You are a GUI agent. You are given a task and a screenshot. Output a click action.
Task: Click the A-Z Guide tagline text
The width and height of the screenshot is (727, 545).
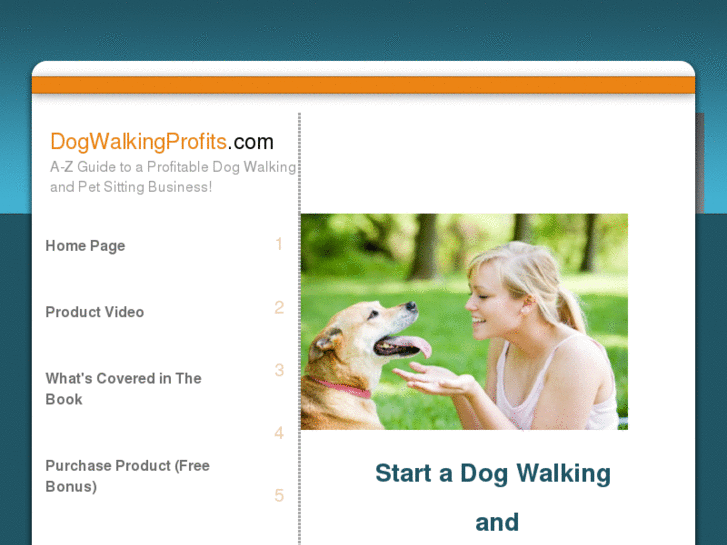tap(173, 177)
